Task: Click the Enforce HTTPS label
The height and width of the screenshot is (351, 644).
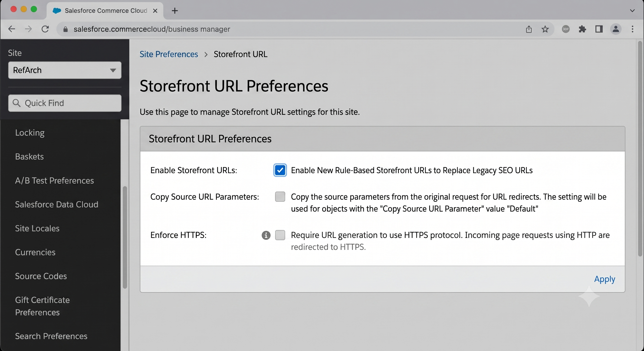Action: (x=179, y=235)
